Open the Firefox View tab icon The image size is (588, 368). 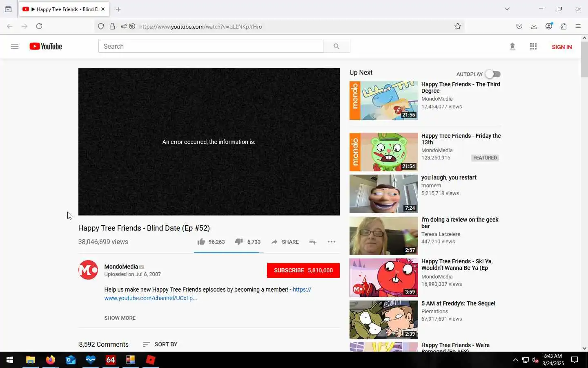coord(8,9)
